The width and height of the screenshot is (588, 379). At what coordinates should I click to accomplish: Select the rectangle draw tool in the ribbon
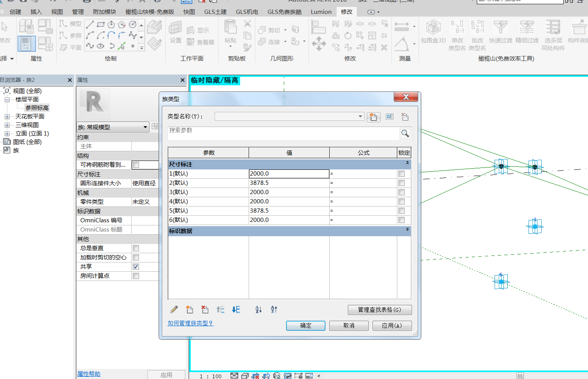(101, 25)
